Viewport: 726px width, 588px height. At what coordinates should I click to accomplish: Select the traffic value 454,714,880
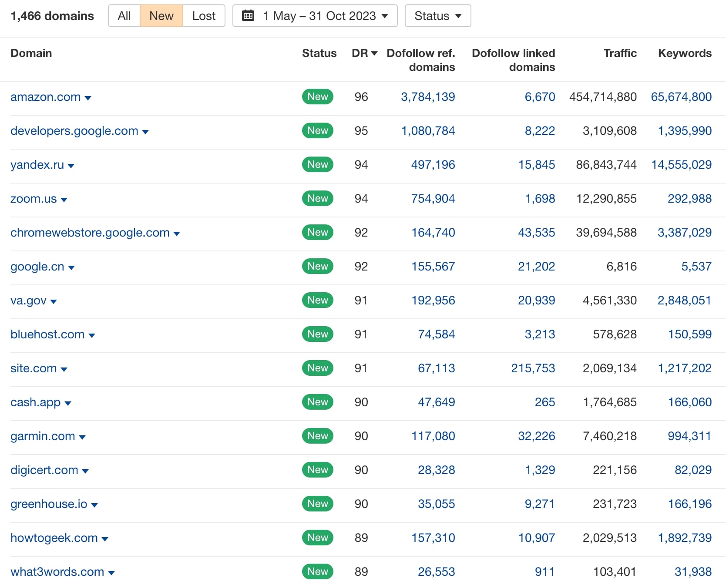(603, 97)
